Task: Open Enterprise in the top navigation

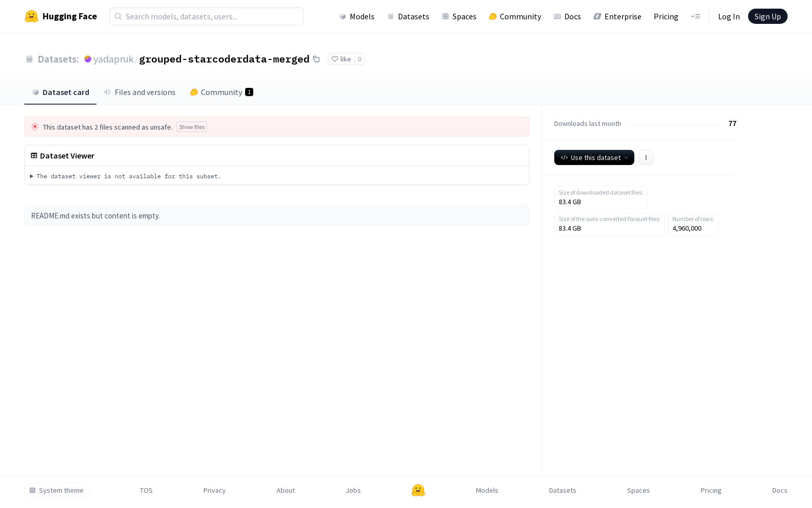Action: [617, 16]
